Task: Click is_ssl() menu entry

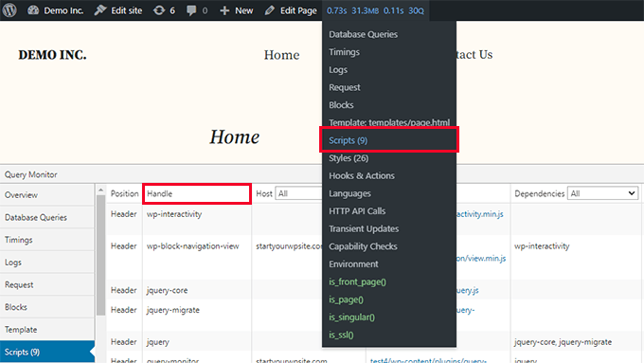Action: point(341,335)
